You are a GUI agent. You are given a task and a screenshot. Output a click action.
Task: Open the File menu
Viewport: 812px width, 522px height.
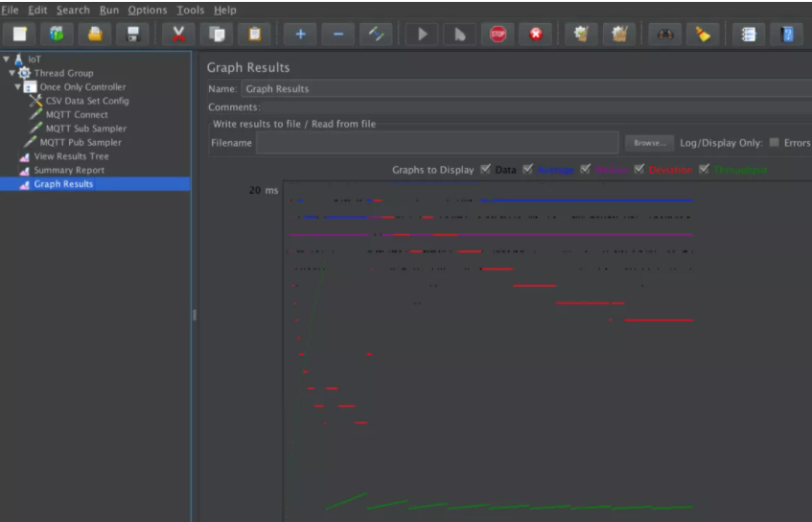click(x=10, y=10)
